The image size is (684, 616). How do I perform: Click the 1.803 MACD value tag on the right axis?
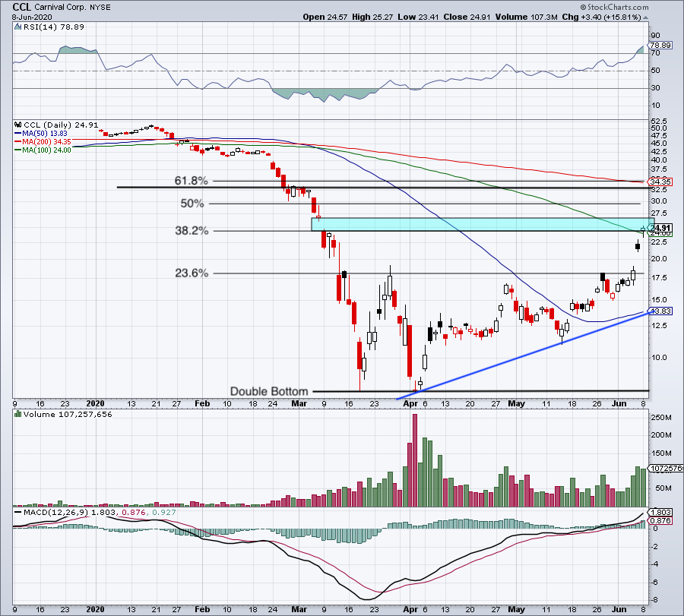pos(660,512)
